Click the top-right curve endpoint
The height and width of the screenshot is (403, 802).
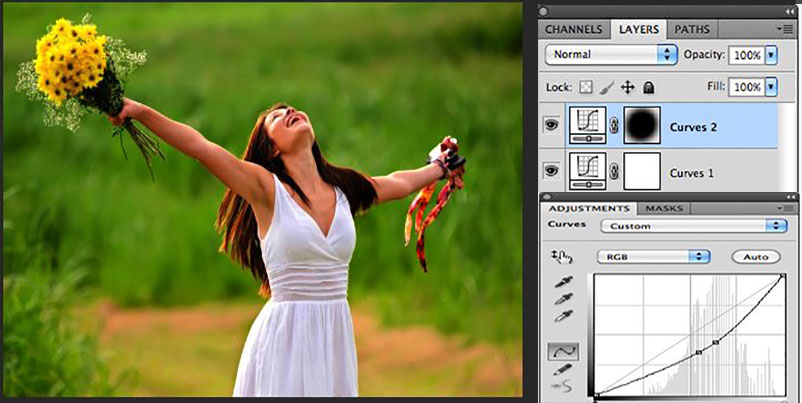[x=783, y=276]
